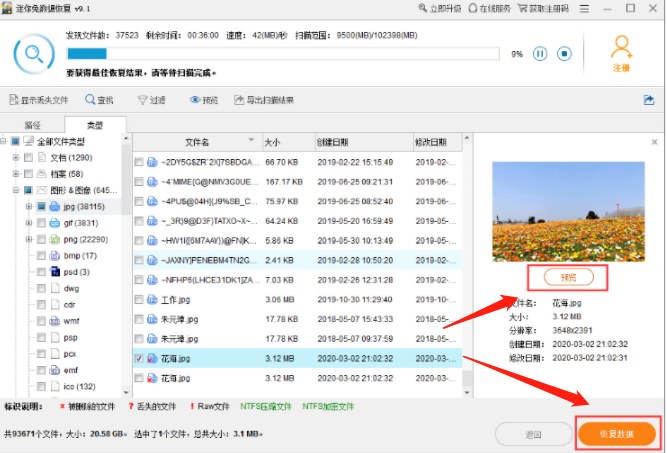Expand the 档案 (58) tree node

pyautogui.click(x=15, y=174)
